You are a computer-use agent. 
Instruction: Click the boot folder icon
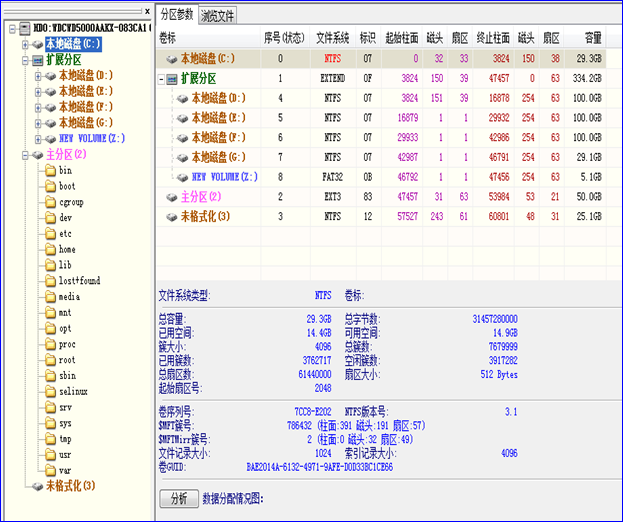tap(50, 186)
